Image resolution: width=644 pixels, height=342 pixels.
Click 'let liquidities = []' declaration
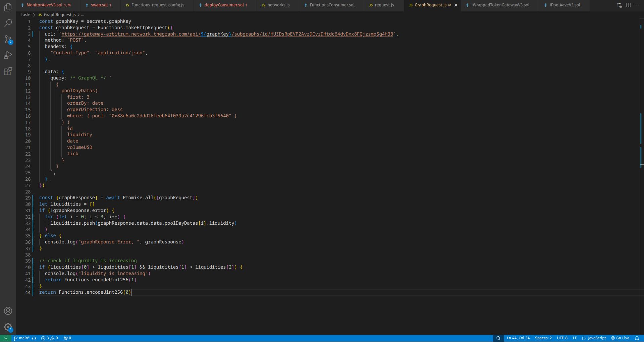tap(67, 204)
